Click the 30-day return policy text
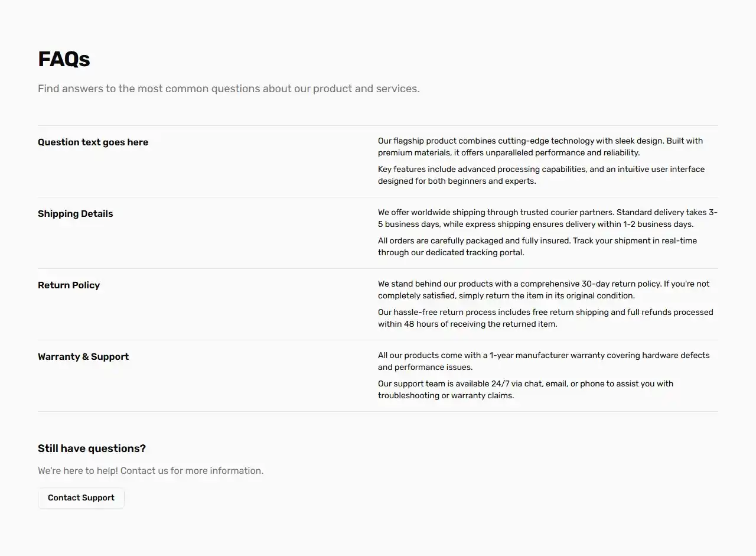The width and height of the screenshot is (756, 556). click(543, 290)
